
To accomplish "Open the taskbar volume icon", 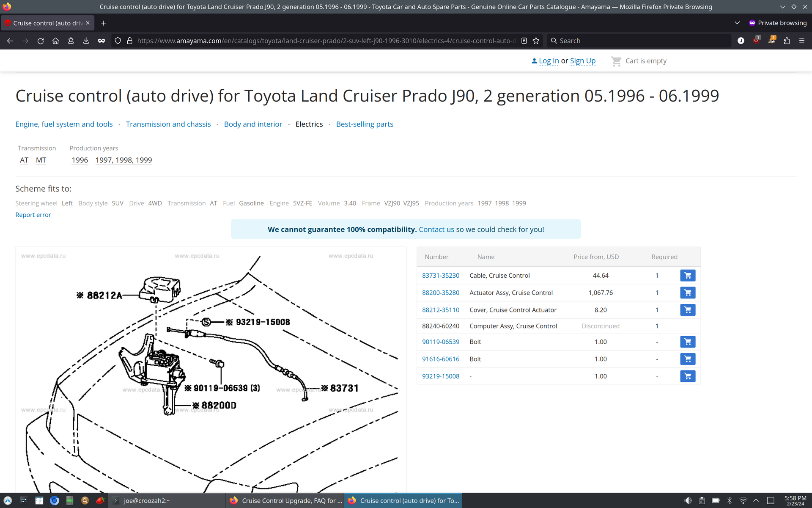I will click(688, 500).
